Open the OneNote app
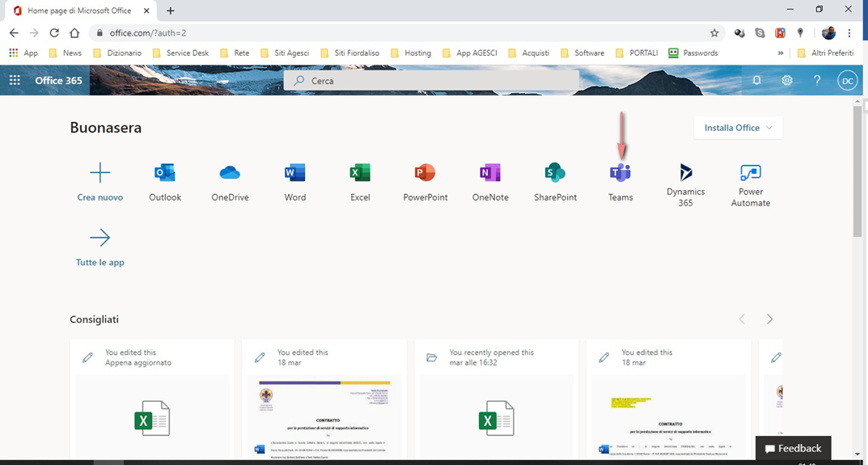Screen dimensions: 868x465 [490, 183]
